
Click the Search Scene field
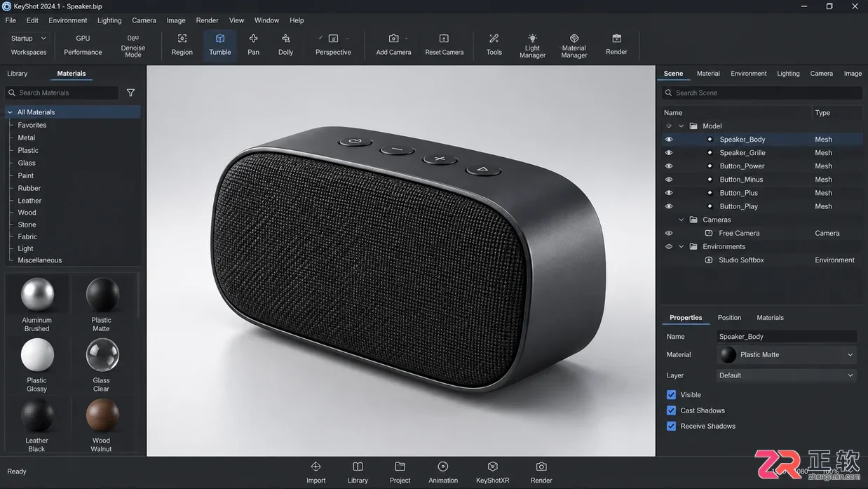click(761, 93)
